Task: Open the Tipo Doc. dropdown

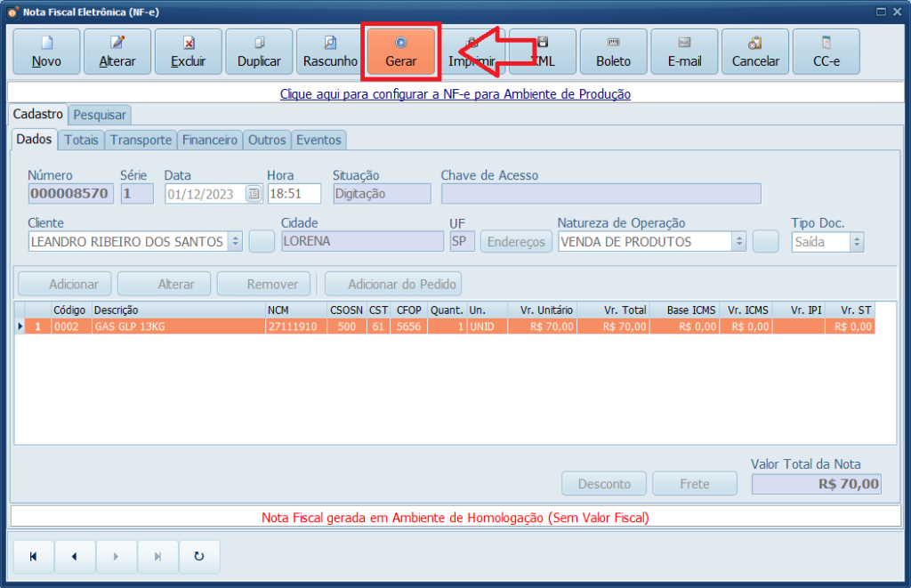Action: pyautogui.click(x=856, y=242)
